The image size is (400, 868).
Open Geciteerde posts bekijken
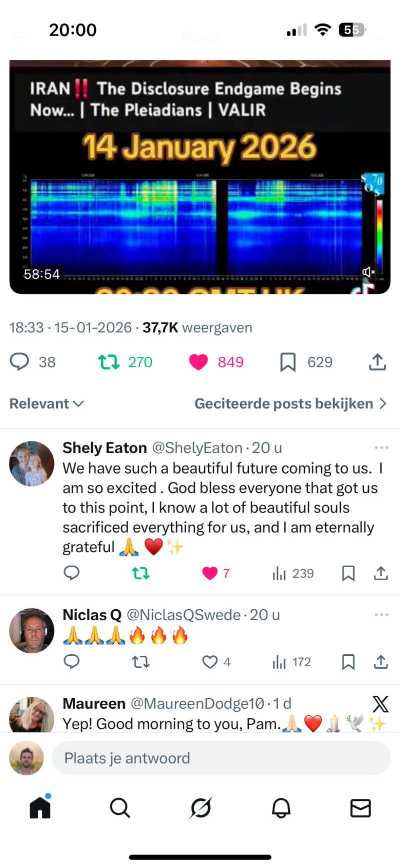click(290, 403)
